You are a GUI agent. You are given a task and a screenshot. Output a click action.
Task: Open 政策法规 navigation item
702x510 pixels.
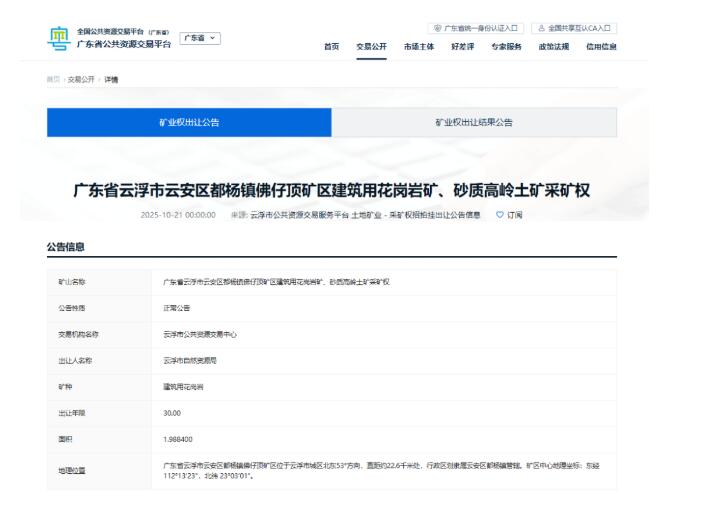pos(553,47)
